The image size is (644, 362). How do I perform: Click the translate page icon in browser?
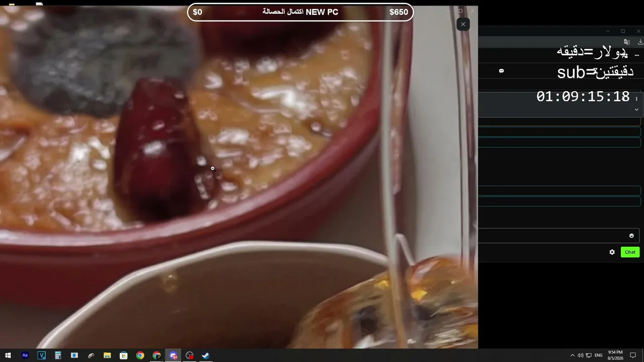pyautogui.click(x=627, y=42)
